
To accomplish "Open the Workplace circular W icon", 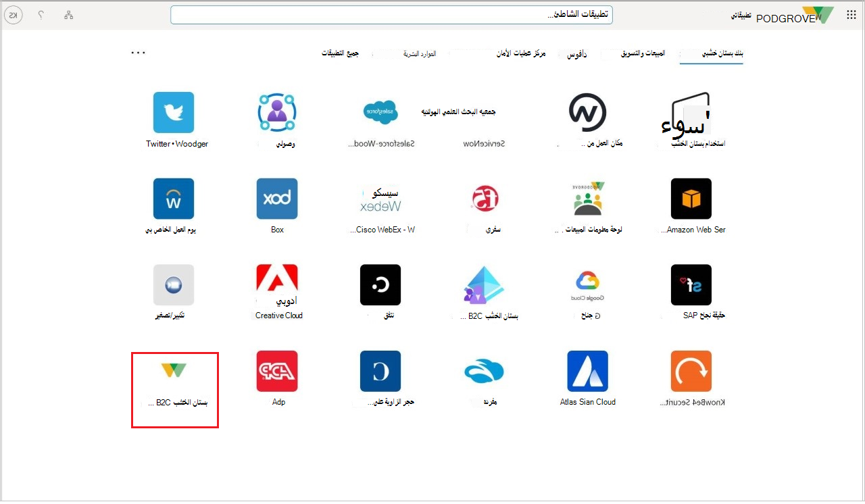I will tap(587, 112).
